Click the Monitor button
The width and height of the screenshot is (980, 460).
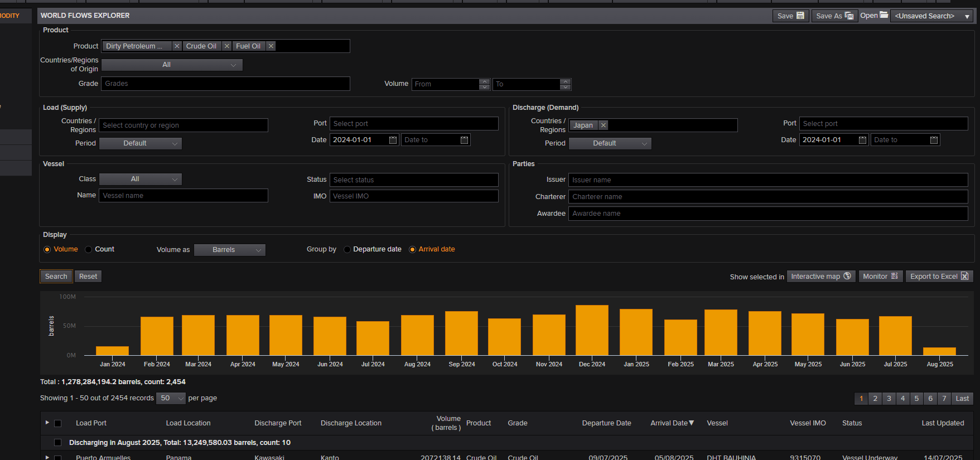[880, 277]
